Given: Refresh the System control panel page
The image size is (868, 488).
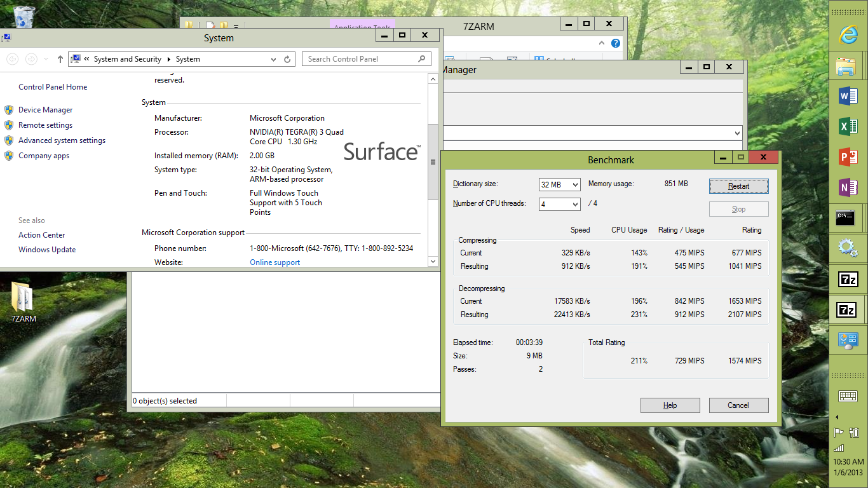Looking at the screenshot, I should tap(287, 59).
